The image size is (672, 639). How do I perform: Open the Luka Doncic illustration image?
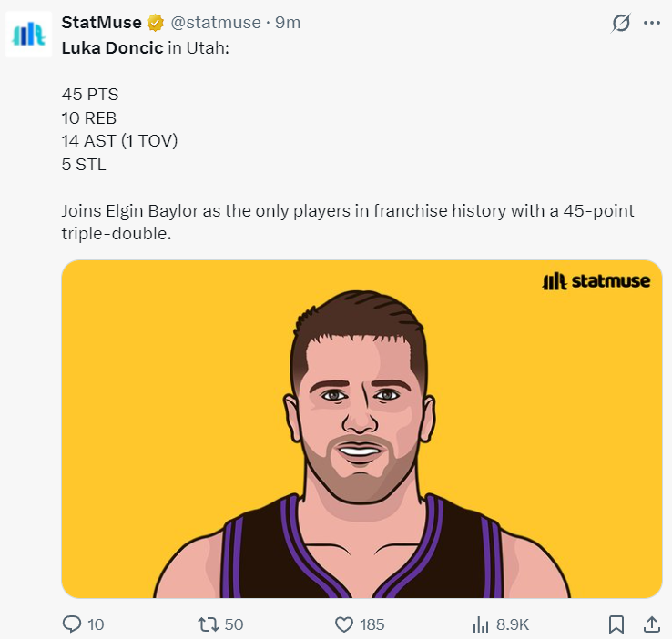361,428
